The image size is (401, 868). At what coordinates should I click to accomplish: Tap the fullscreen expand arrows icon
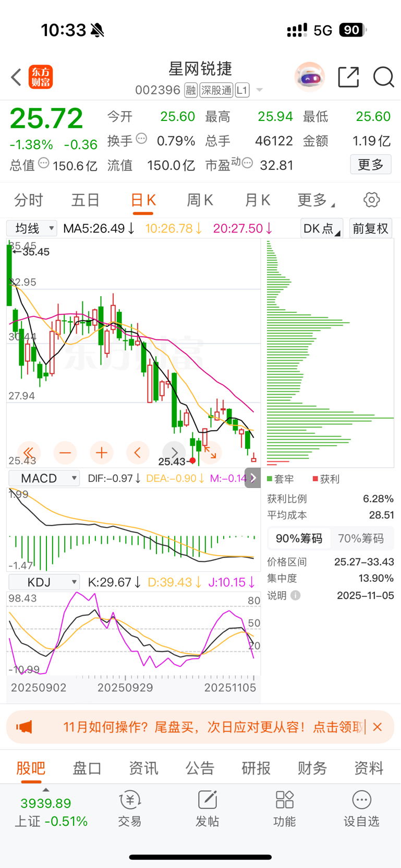click(211, 453)
